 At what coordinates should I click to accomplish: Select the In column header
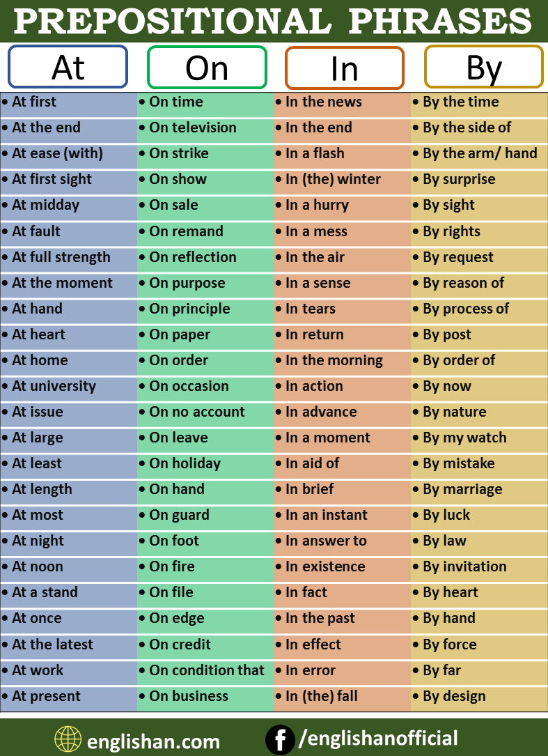pyautogui.click(x=345, y=68)
